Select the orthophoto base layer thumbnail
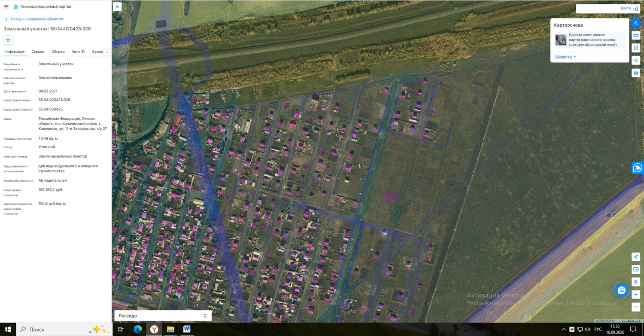 click(x=561, y=40)
